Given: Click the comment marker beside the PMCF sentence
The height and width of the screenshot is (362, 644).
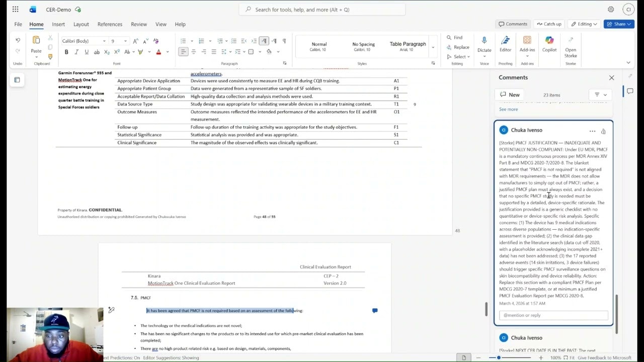Looking at the screenshot, I should coord(375,311).
